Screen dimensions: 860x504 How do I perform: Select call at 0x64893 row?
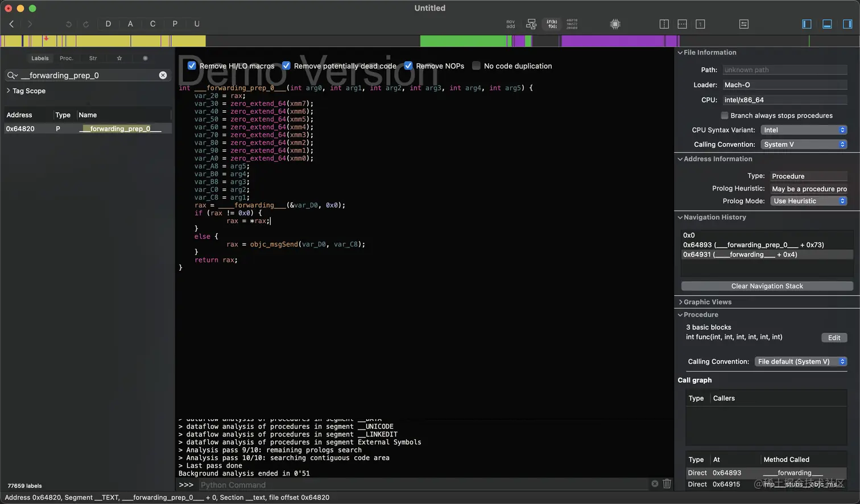tap(767, 473)
